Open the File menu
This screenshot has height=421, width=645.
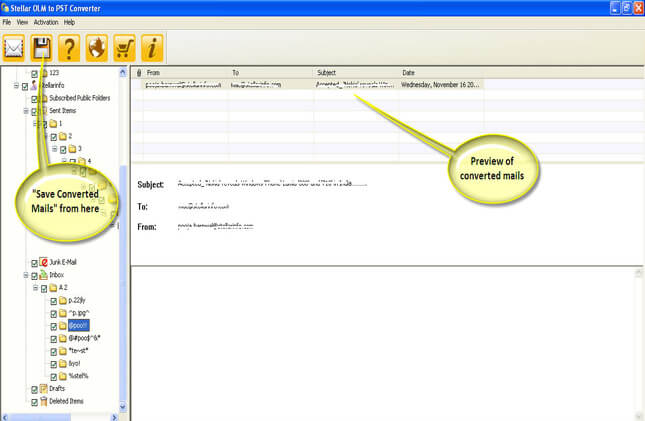point(7,22)
